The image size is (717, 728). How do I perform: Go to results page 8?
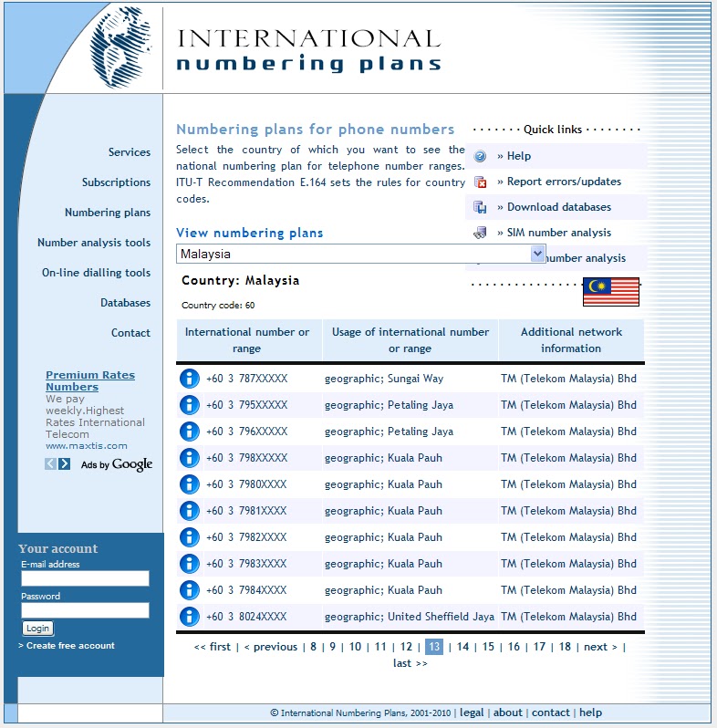pyautogui.click(x=314, y=647)
